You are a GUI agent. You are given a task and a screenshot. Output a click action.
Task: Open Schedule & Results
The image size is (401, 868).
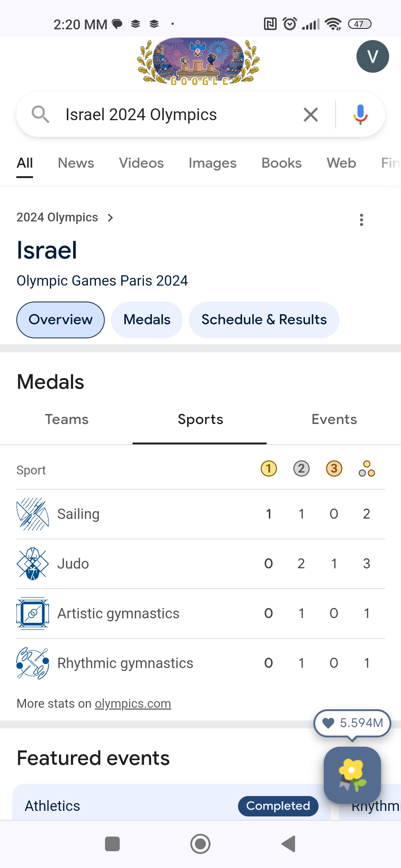tap(264, 320)
